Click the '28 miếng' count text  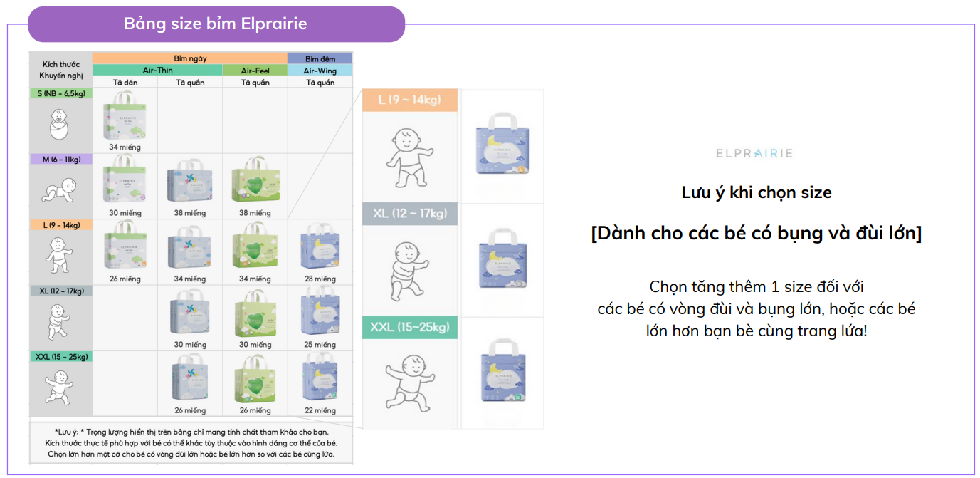pyautogui.click(x=320, y=279)
